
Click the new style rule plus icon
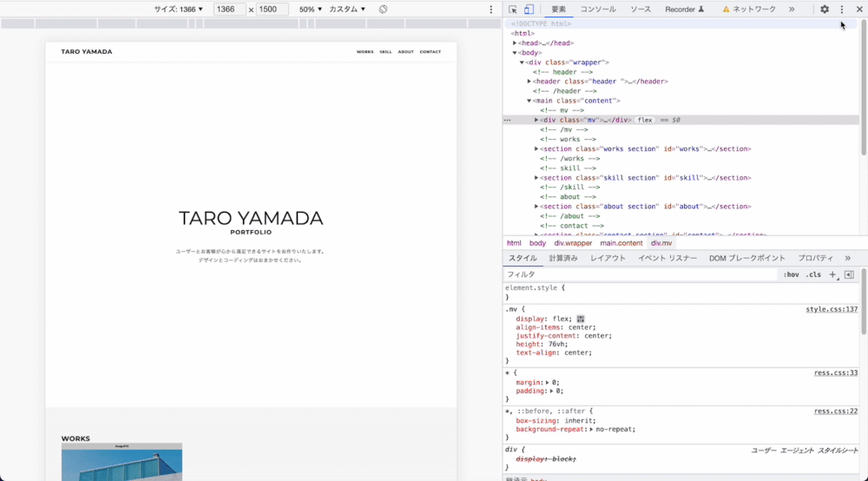point(832,274)
